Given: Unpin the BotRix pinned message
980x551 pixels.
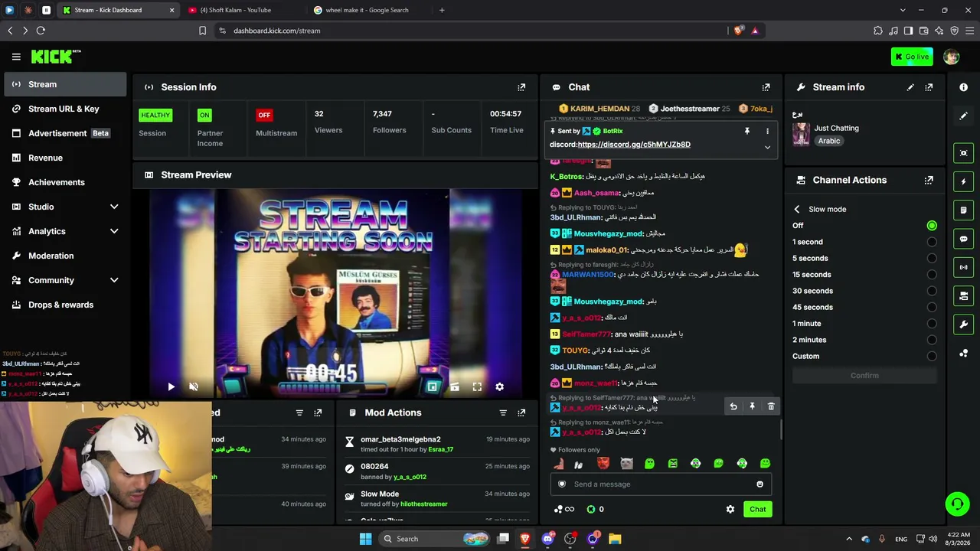Looking at the screenshot, I should tap(747, 132).
